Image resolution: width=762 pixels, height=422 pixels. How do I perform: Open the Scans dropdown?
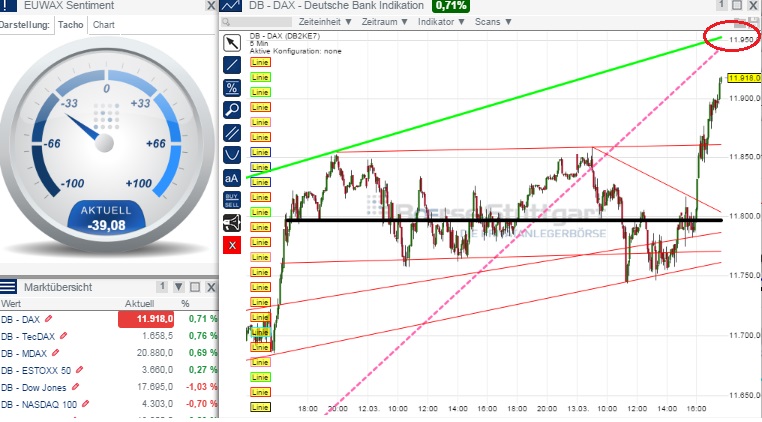(493, 22)
